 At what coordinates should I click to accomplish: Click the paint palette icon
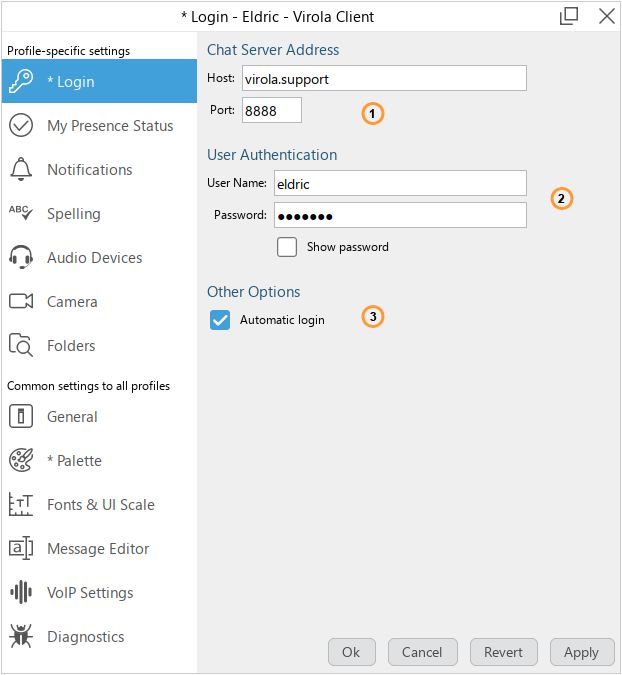pyautogui.click(x=21, y=461)
